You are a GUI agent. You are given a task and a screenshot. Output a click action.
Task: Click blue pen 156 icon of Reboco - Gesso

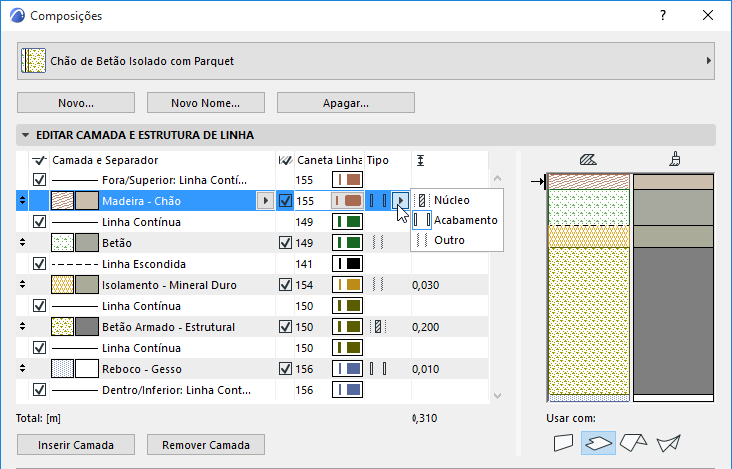(347, 369)
